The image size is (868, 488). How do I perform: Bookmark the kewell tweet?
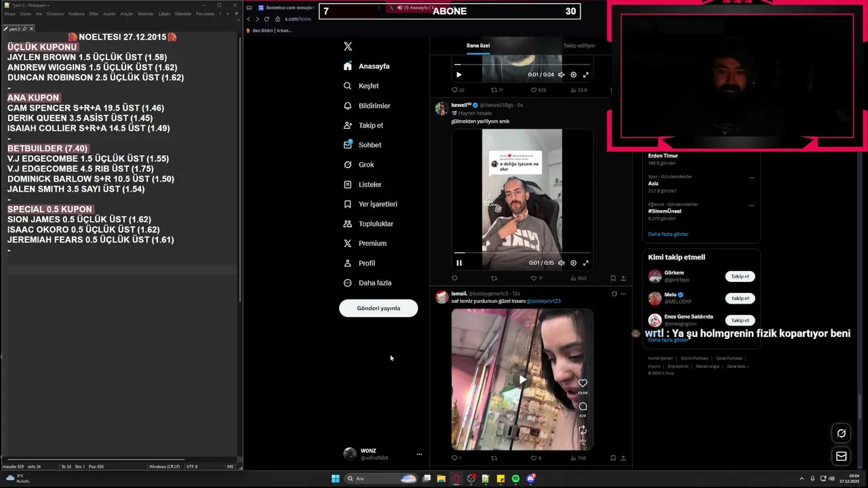(x=613, y=279)
